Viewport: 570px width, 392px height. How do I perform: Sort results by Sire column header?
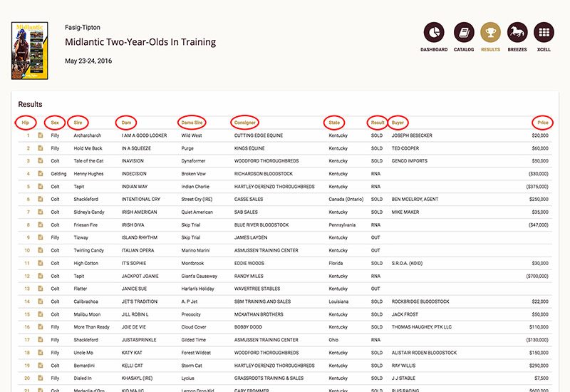coord(78,123)
